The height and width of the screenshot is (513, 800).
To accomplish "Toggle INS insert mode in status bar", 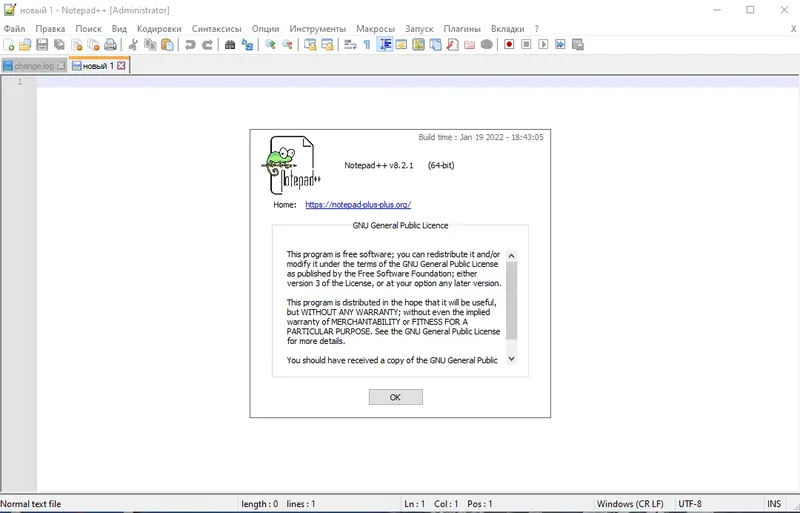I will pos(774,504).
